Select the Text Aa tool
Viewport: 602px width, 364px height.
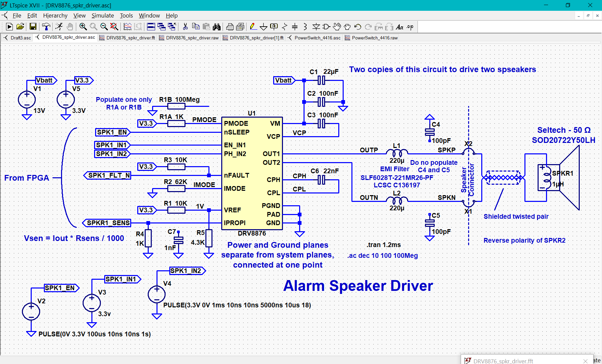(x=400, y=27)
